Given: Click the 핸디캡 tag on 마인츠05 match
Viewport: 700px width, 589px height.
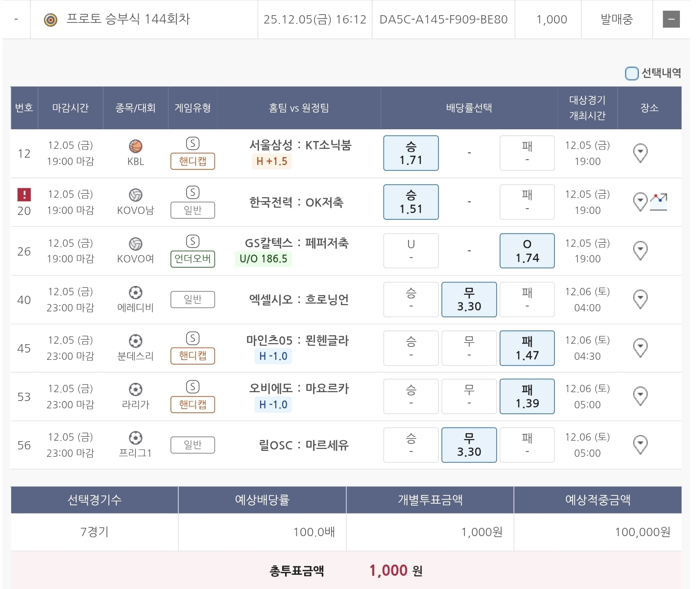Looking at the screenshot, I should point(193,356).
